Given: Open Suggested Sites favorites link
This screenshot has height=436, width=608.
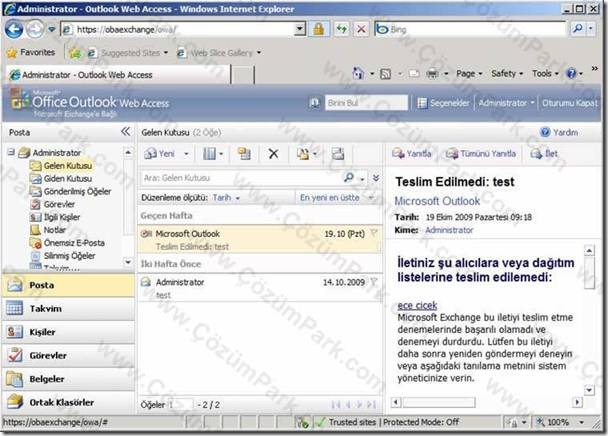Looking at the screenshot, I should click(128, 53).
